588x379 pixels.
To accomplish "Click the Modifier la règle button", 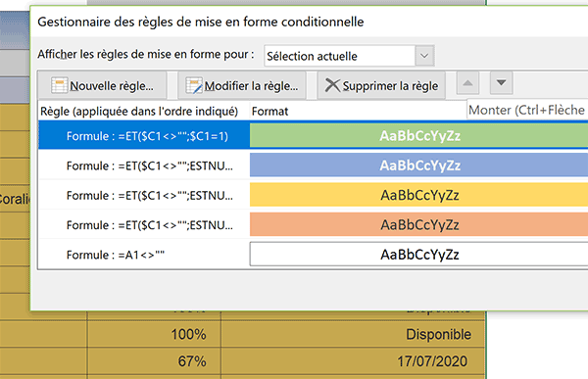I will coord(242,86).
